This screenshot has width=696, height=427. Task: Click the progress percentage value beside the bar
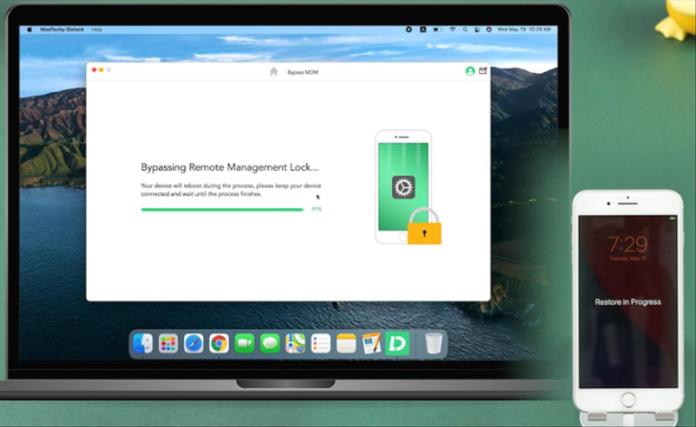[x=316, y=209]
